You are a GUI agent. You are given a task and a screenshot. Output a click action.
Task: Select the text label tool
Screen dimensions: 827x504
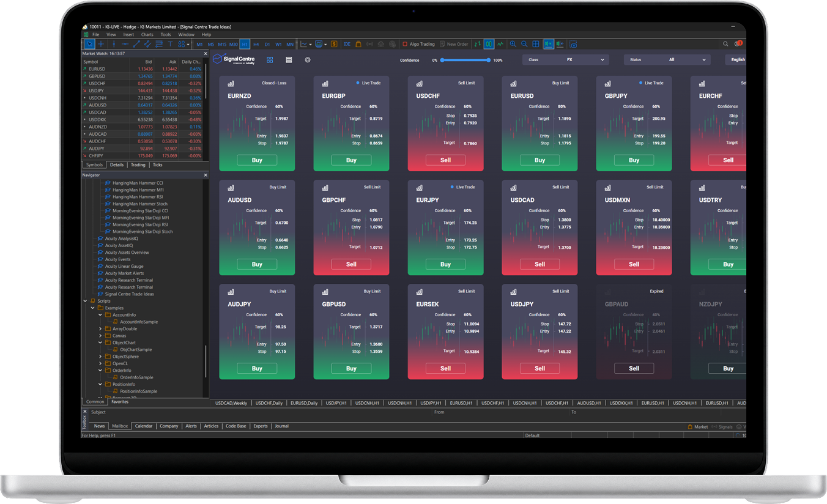click(171, 44)
